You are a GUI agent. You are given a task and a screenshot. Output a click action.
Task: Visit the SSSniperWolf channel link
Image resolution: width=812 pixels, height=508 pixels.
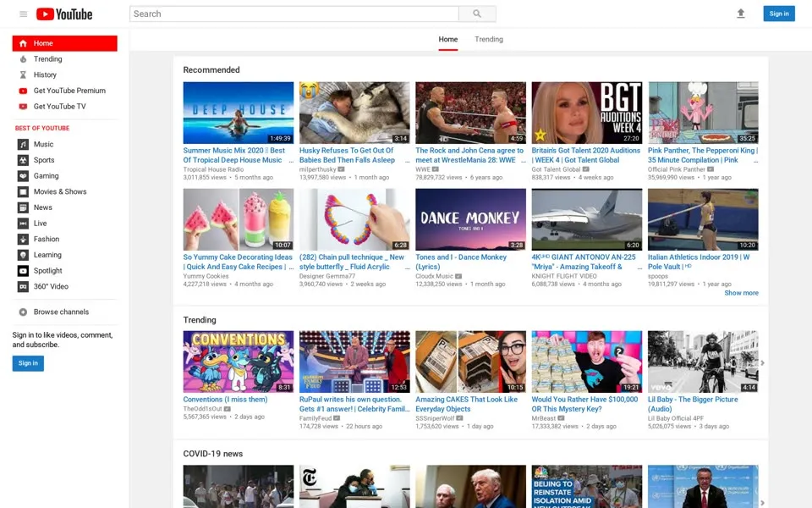point(435,418)
